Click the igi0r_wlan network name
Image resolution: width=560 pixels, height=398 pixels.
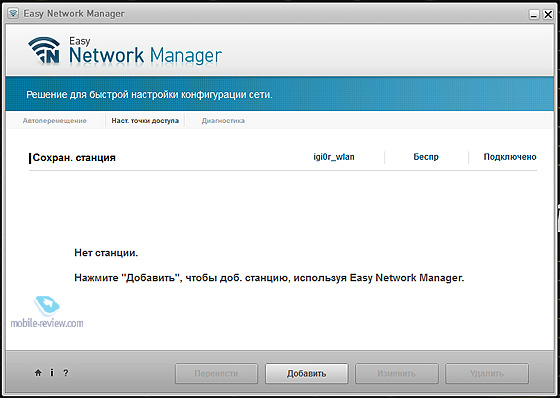tap(334, 157)
